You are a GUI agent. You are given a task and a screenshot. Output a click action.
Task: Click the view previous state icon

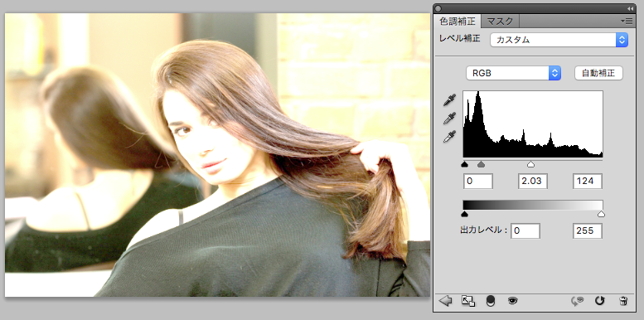click(x=578, y=301)
